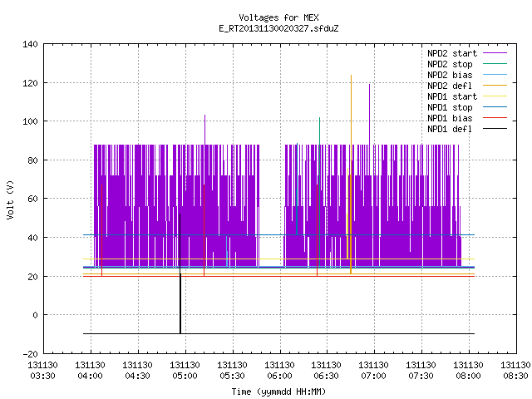
Task: Click the 'NPD1 stop' legend label
Action: (x=450, y=107)
